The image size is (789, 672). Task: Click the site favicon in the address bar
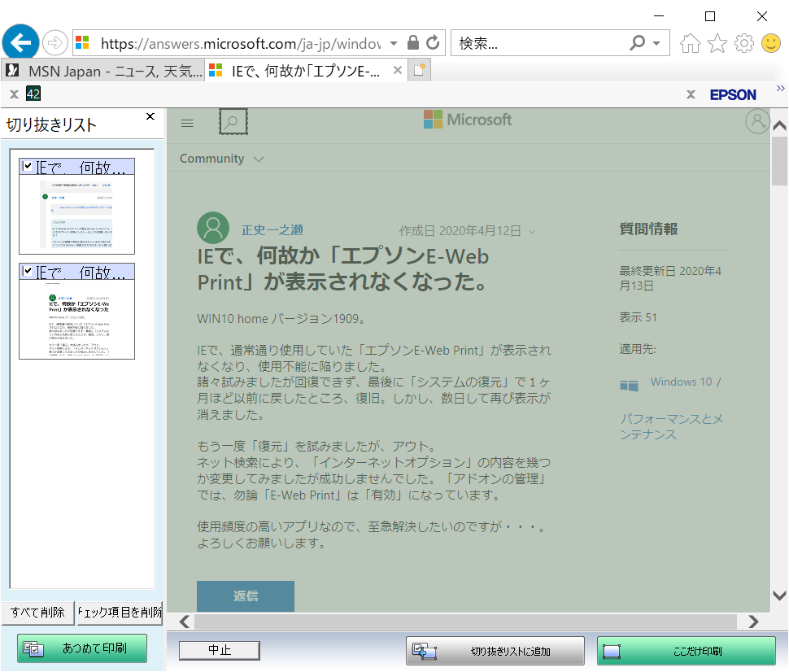(x=82, y=43)
